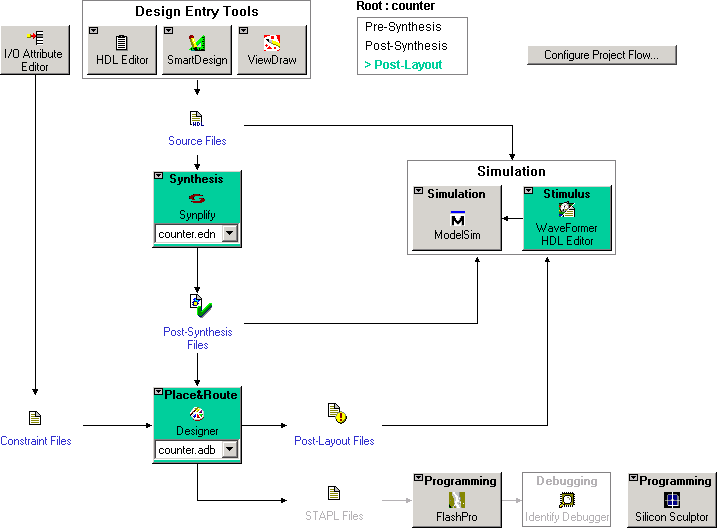Expand the Place&Route block options arrow

(158, 392)
